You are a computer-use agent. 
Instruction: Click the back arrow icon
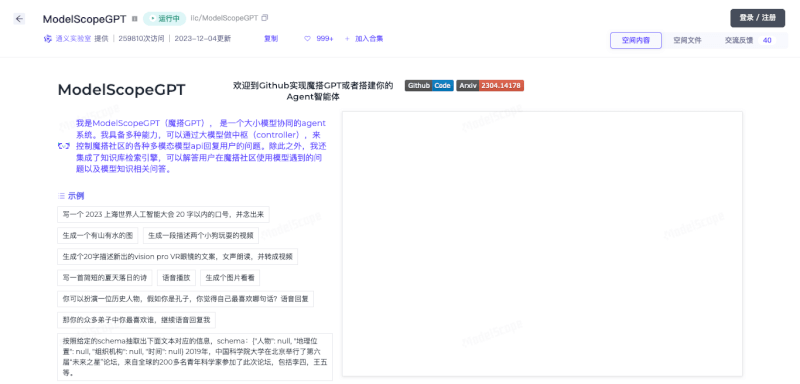point(19,19)
